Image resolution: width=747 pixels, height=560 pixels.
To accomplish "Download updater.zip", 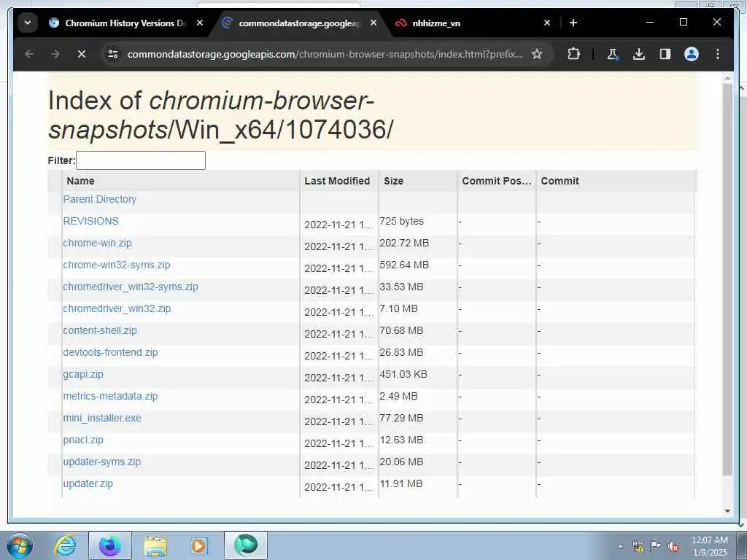I will coord(88,484).
